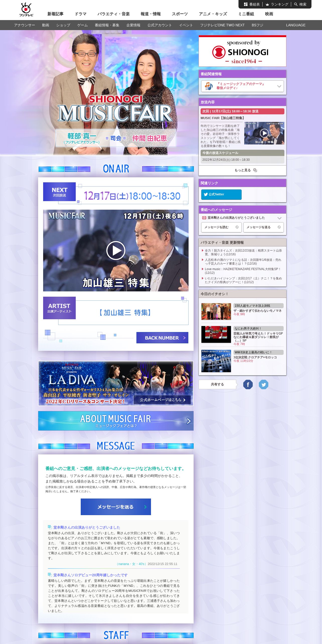Open the 新着記事 menu
This screenshot has height=644, width=322.
(x=55, y=14)
